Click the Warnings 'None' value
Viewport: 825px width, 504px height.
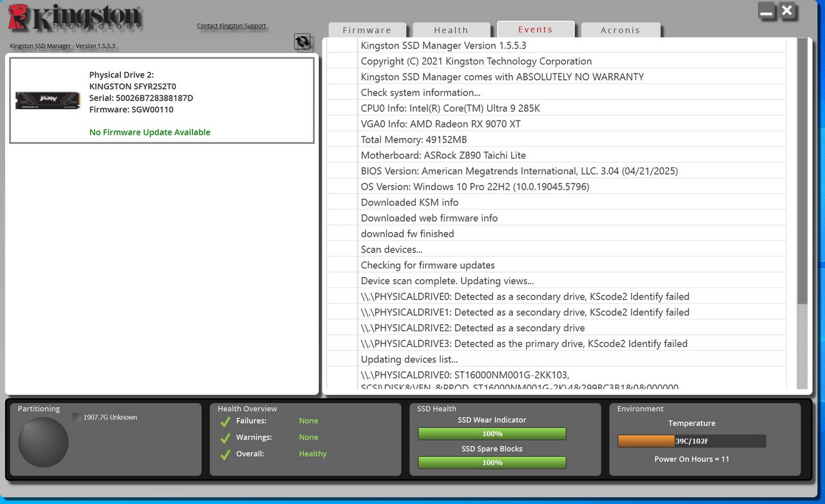(x=309, y=438)
